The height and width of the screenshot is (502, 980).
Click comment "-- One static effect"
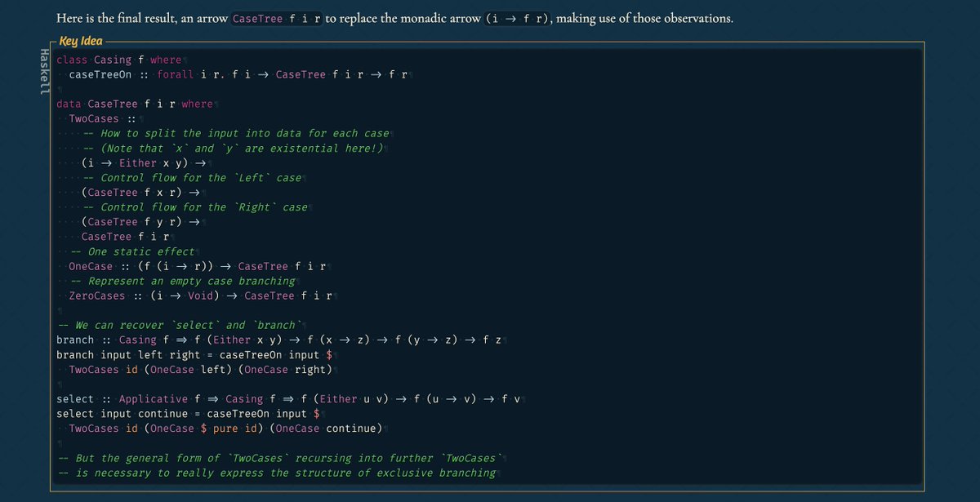[x=132, y=251]
